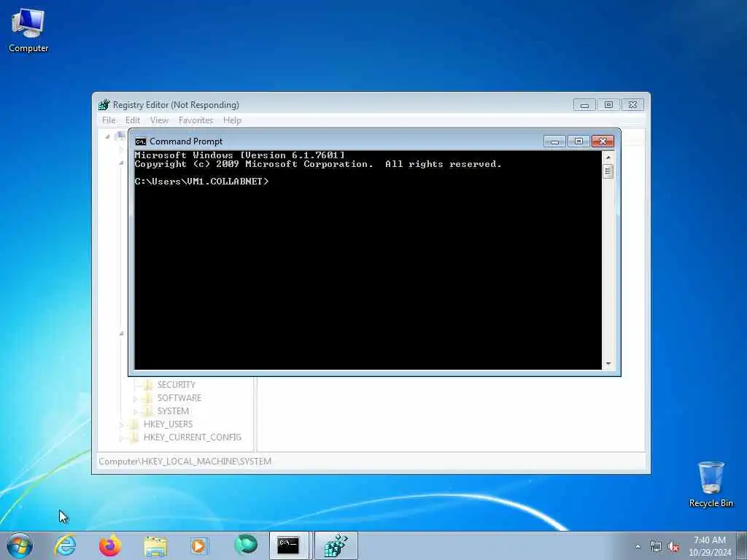Select the SOFTWARE key label
747x560 pixels.
(x=179, y=397)
